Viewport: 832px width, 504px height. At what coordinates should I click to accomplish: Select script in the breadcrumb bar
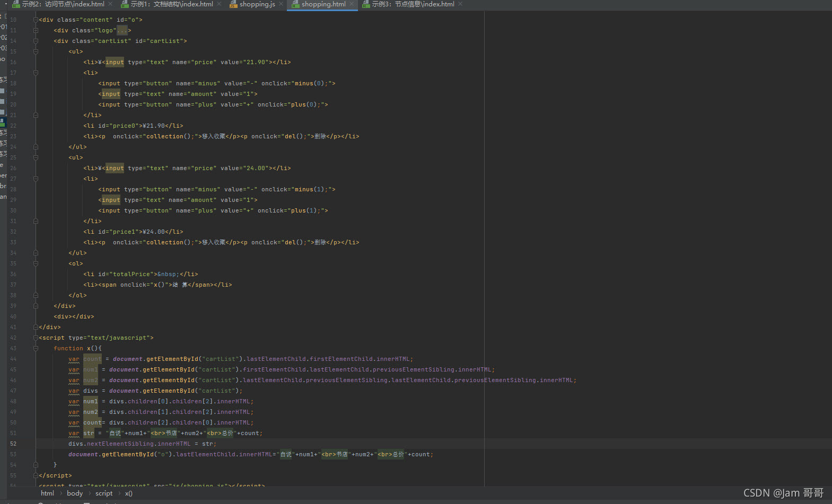point(104,493)
